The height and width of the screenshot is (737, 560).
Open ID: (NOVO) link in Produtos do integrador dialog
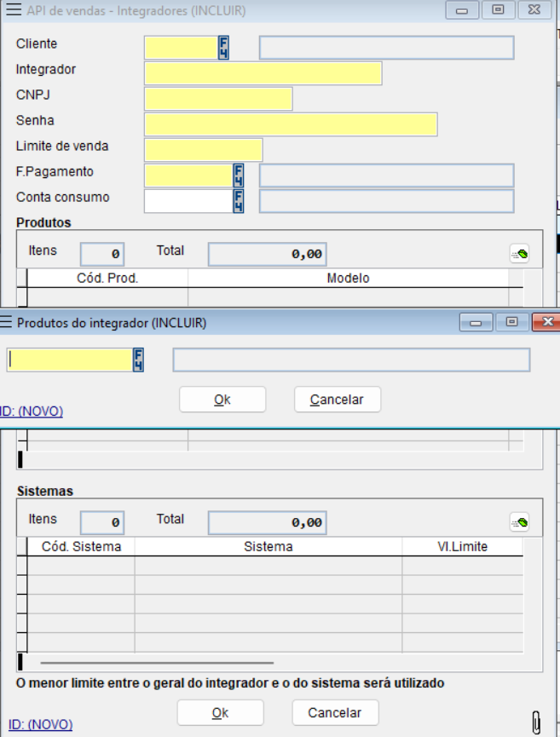click(31, 412)
